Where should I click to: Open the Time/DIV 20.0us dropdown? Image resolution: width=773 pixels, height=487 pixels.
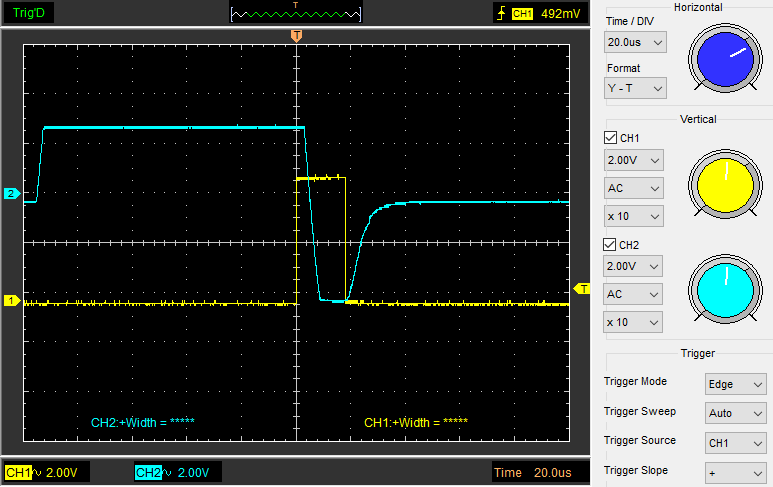point(635,42)
